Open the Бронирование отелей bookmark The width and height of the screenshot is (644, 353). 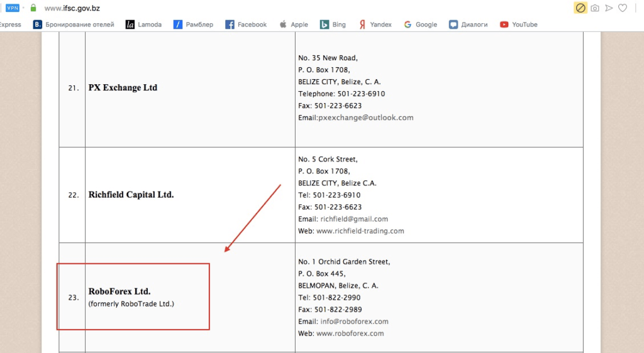click(x=74, y=24)
